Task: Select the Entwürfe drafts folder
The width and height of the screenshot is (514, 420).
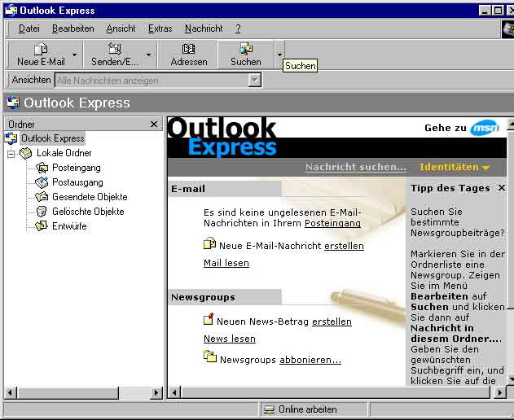Action: (42, 226)
